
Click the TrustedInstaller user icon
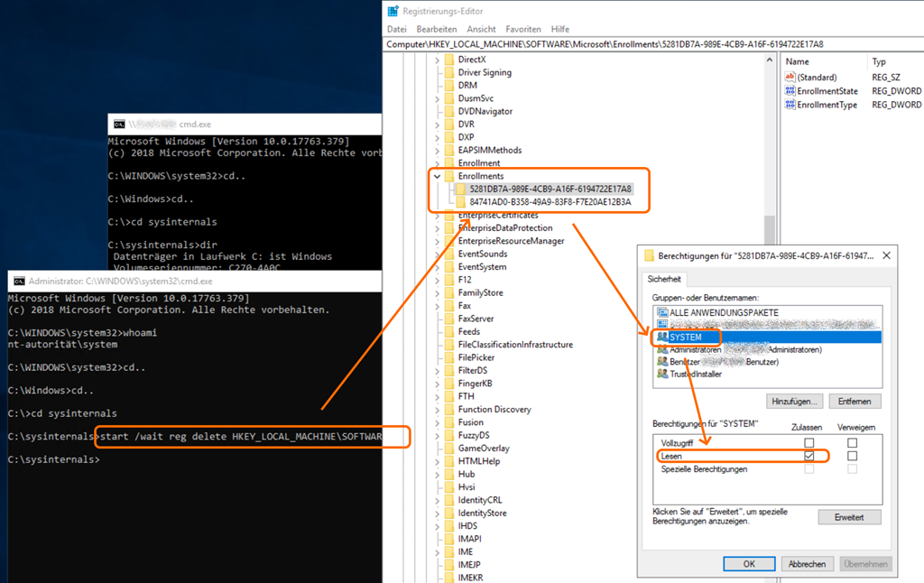pyautogui.click(x=662, y=374)
